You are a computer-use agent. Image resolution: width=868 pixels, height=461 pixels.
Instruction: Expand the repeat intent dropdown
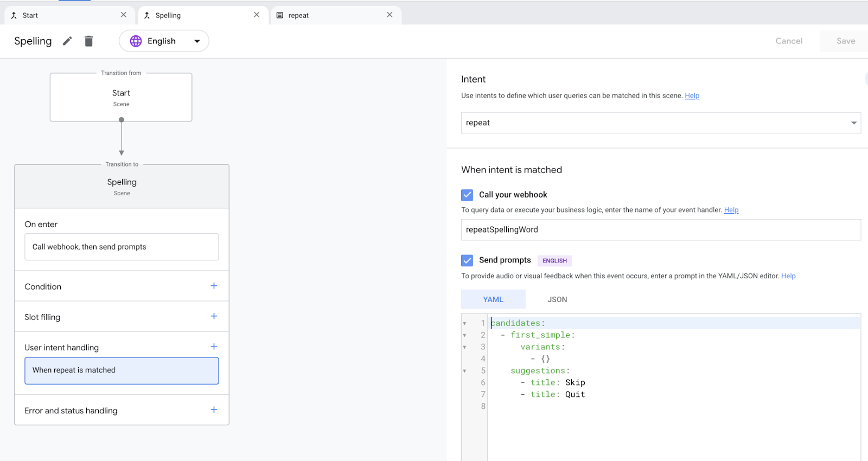pos(853,123)
